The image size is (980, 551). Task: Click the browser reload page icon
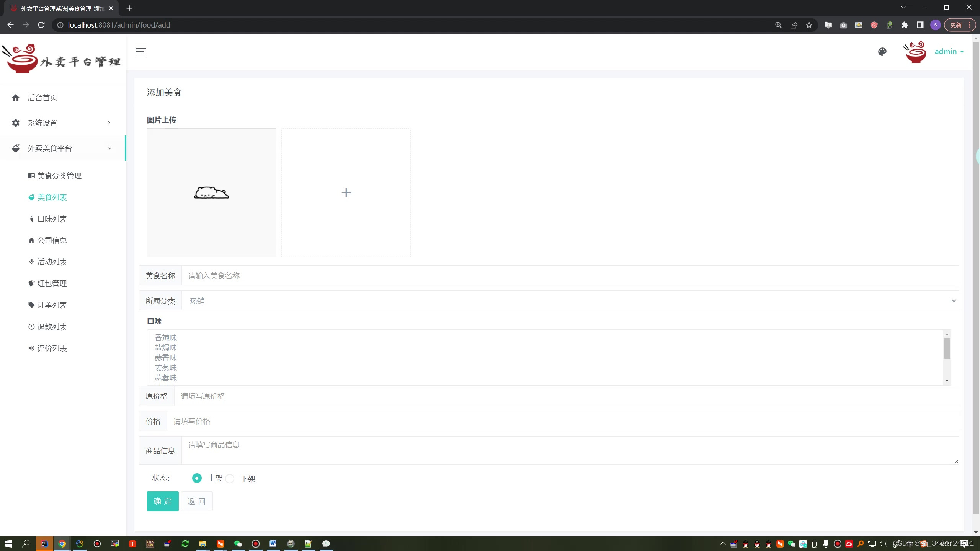coord(41,25)
